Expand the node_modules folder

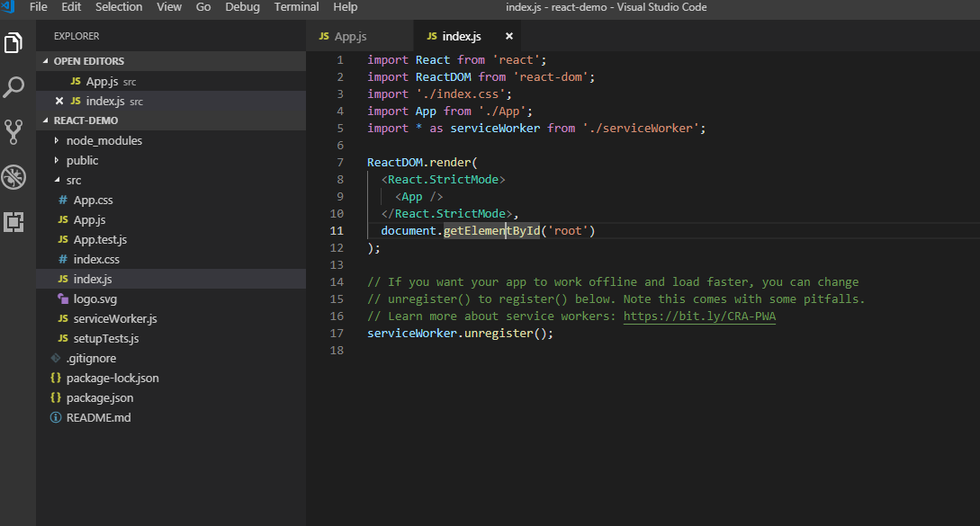[x=57, y=140]
